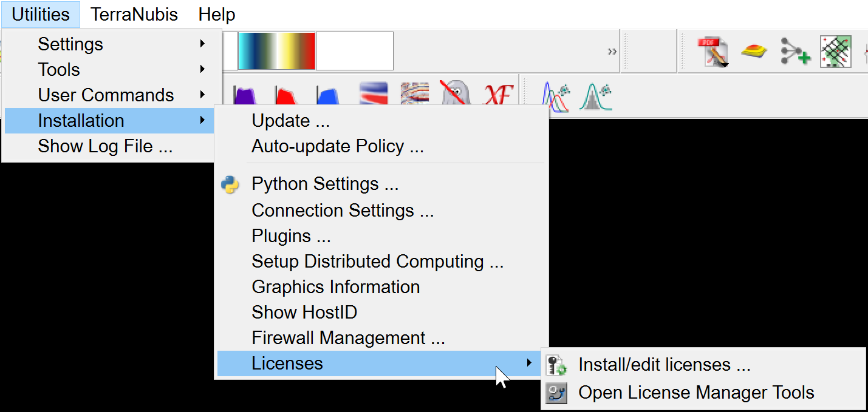Screen dimensions: 868x412
Task: Open the Help menu
Action: [x=217, y=15]
